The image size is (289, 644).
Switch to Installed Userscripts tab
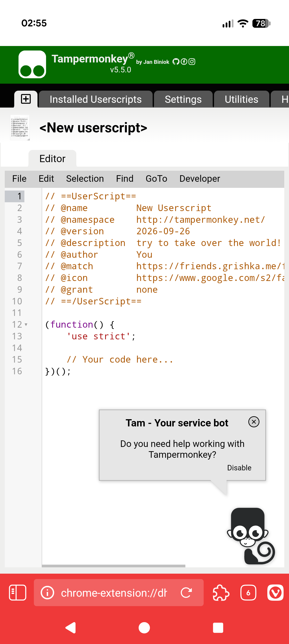pyautogui.click(x=96, y=99)
